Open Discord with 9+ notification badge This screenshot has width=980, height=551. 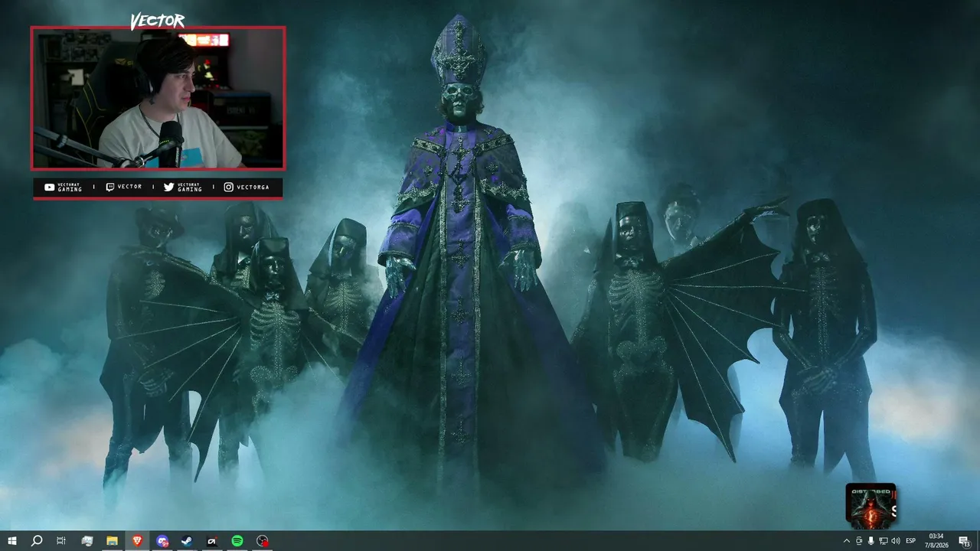tap(162, 541)
